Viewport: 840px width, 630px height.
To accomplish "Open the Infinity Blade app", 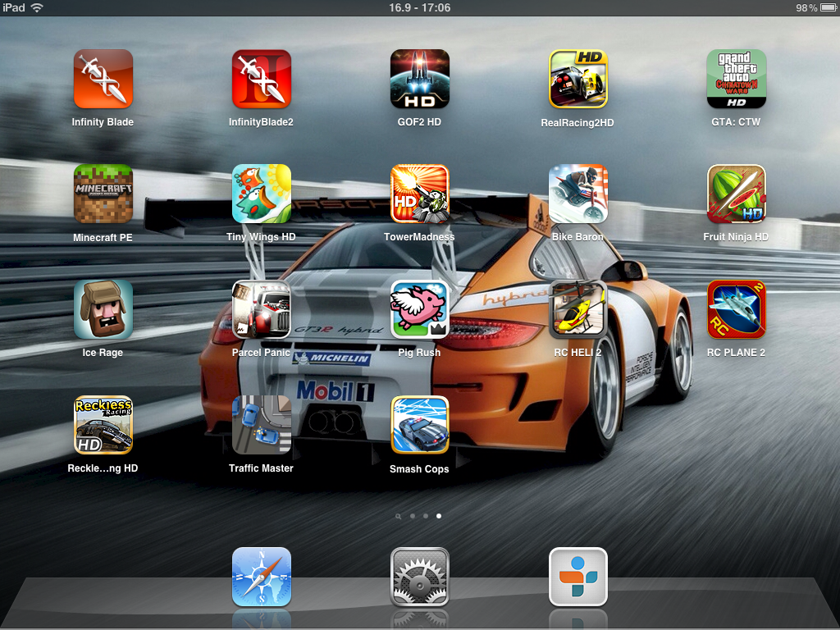I will (103, 80).
